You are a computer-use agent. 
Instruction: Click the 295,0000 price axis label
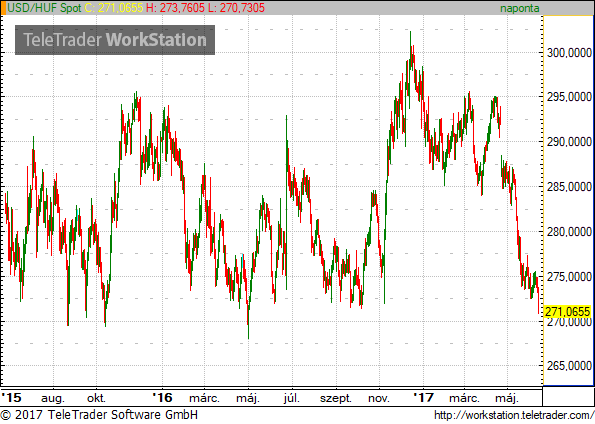coord(569,97)
